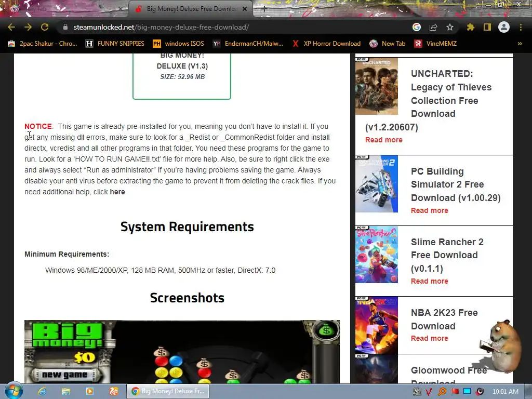This screenshot has height=399, width=532.
Task: Close the Big Money! Deluxe tab
Action: tap(245, 9)
